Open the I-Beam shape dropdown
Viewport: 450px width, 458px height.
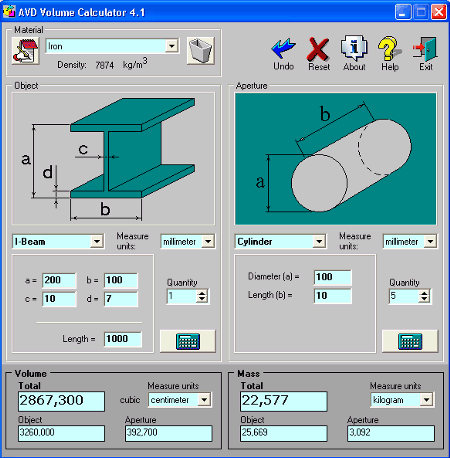point(97,241)
